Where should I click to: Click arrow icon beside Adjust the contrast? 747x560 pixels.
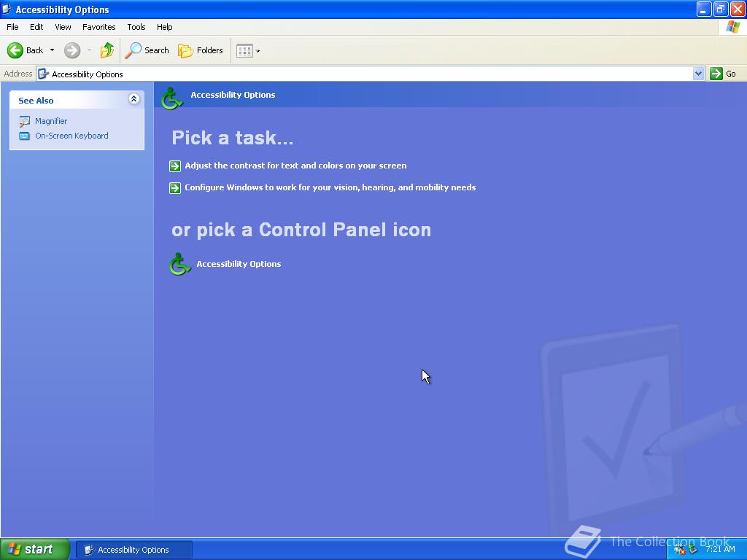click(x=175, y=166)
